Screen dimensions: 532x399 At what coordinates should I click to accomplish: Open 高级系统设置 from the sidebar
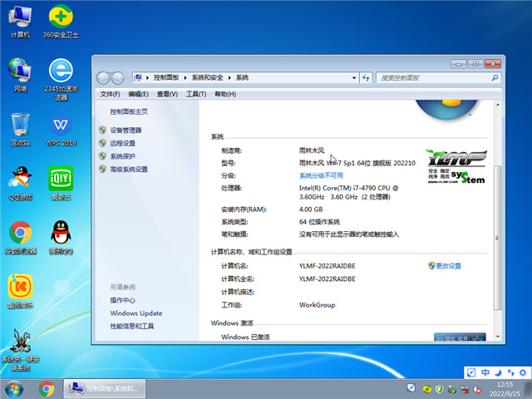click(129, 170)
